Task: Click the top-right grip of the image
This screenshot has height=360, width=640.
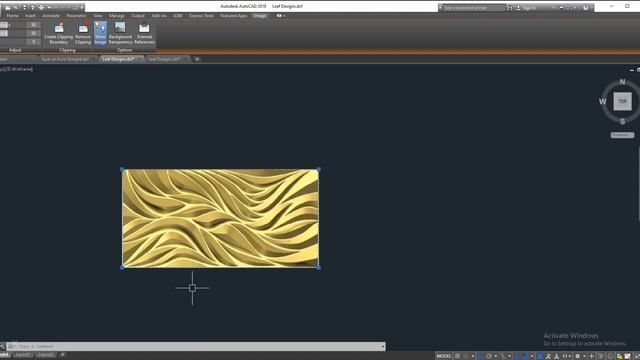Action: pyautogui.click(x=318, y=169)
